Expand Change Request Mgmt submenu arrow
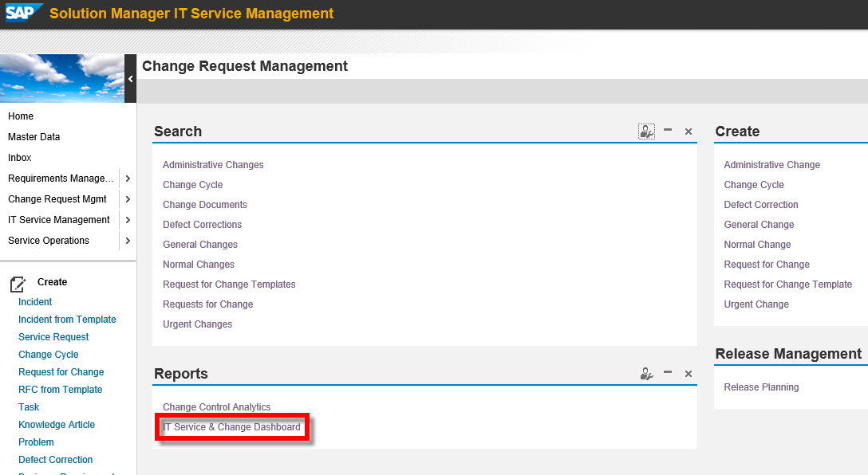 pos(128,199)
